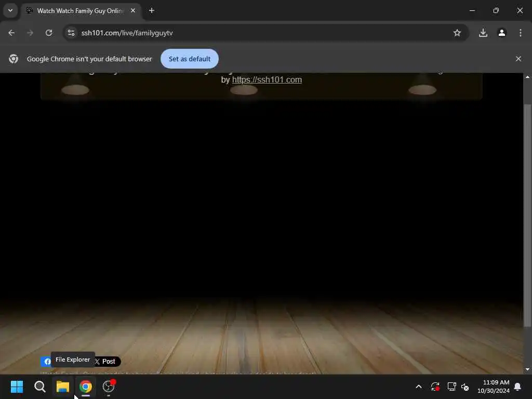Viewport: 532px width, 399px height.
Task: Bookmark this page with the star icon
Action: tap(457, 33)
